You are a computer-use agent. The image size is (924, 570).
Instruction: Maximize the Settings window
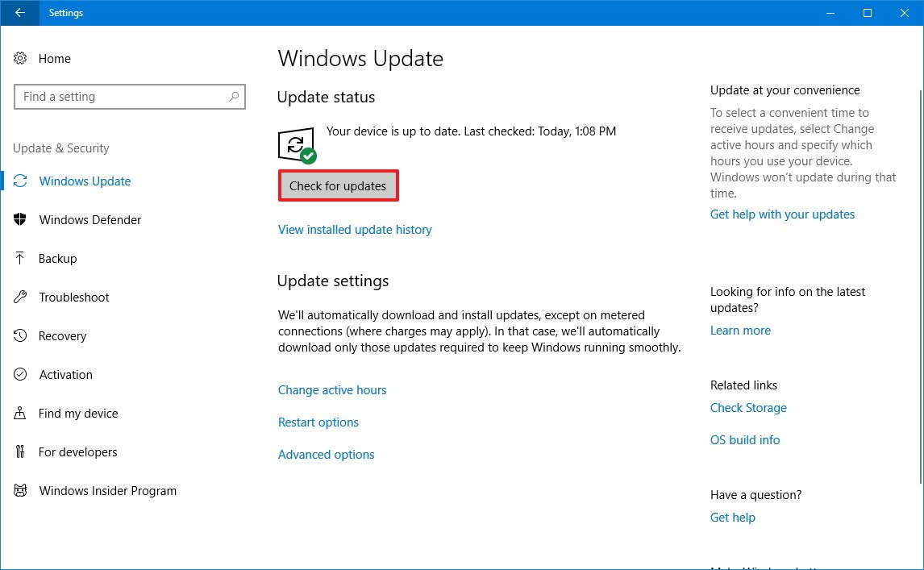tap(868, 12)
